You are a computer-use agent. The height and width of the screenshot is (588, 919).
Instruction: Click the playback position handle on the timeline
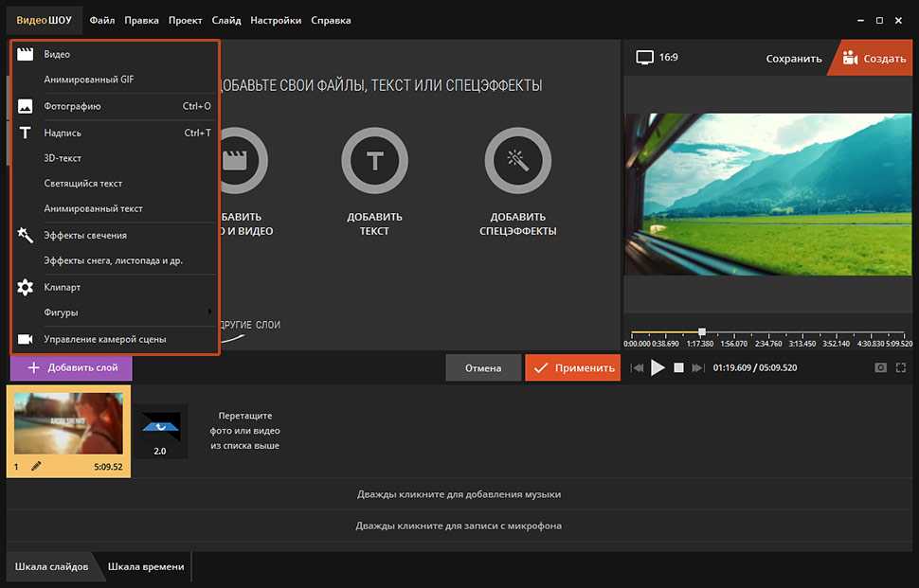click(702, 331)
